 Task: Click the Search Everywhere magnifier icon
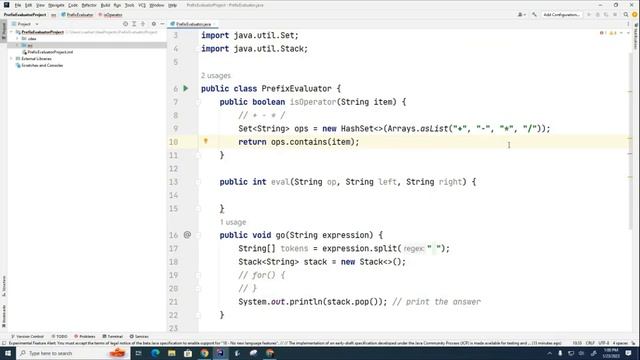pos(626,15)
